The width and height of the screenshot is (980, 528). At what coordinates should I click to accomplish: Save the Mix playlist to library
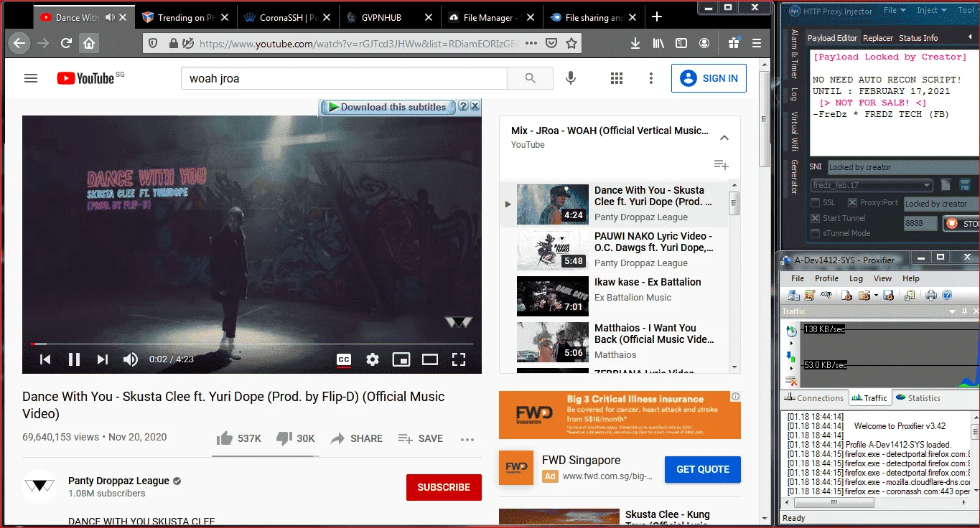click(722, 165)
